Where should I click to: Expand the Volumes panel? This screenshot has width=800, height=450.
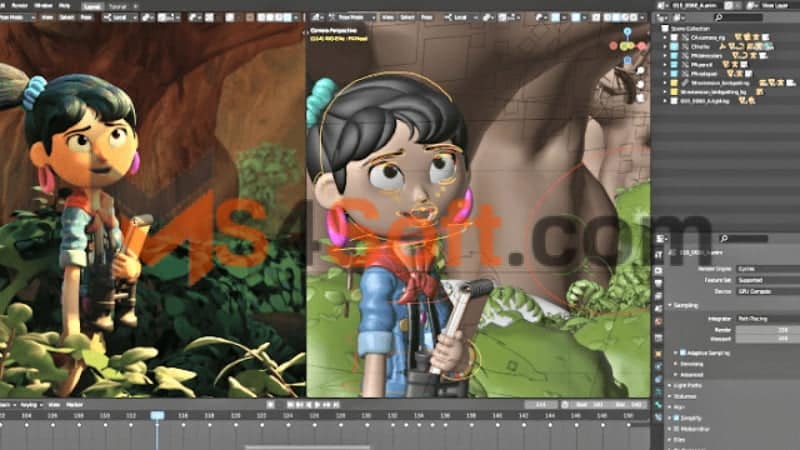(x=670, y=396)
